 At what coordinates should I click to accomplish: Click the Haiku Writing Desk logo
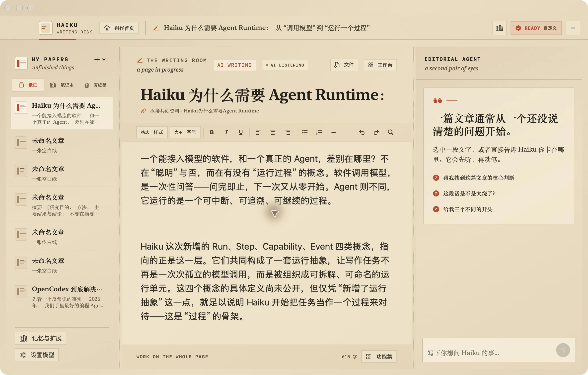click(46, 28)
